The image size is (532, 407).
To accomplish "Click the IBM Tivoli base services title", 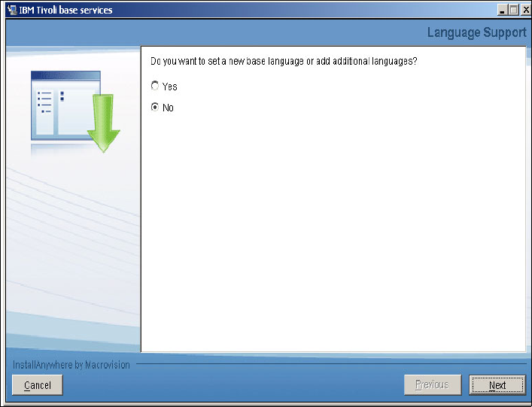I will click(x=65, y=11).
